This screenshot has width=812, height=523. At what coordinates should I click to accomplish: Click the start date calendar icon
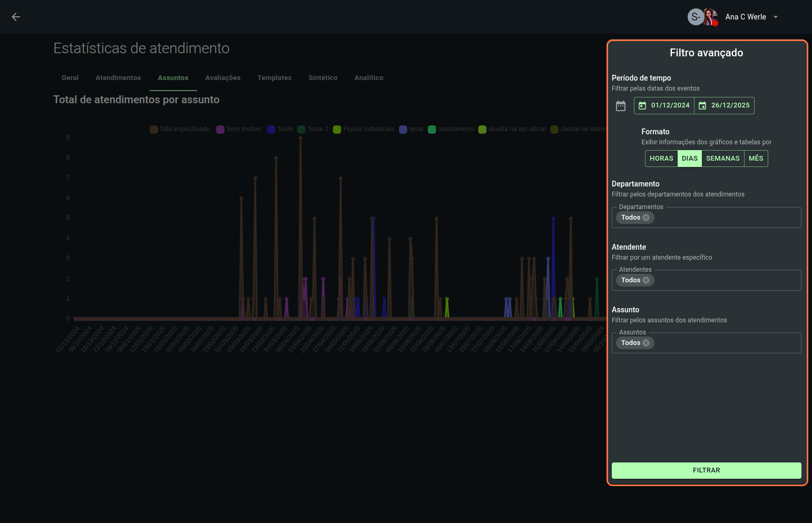coord(642,106)
